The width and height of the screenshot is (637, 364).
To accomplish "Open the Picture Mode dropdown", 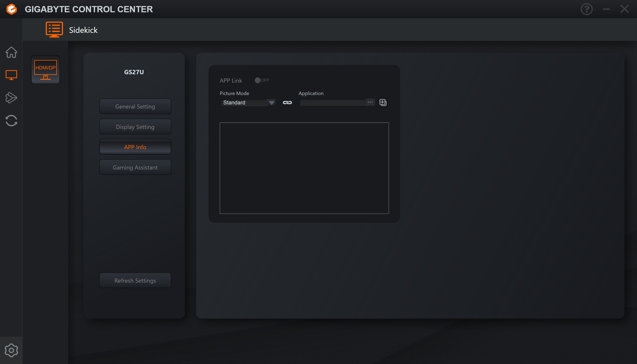I will (248, 103).
